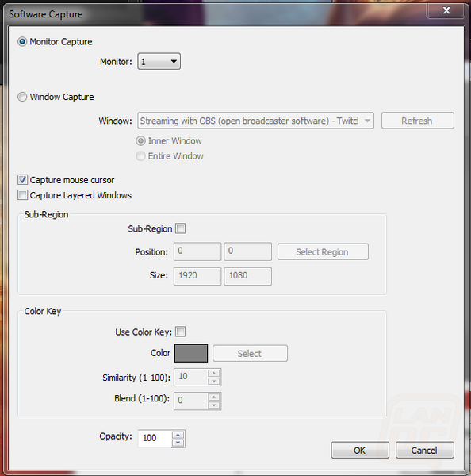Click the gray Color Key swatch
Viewport: 471px width, 476px height.
pos(191,353)
